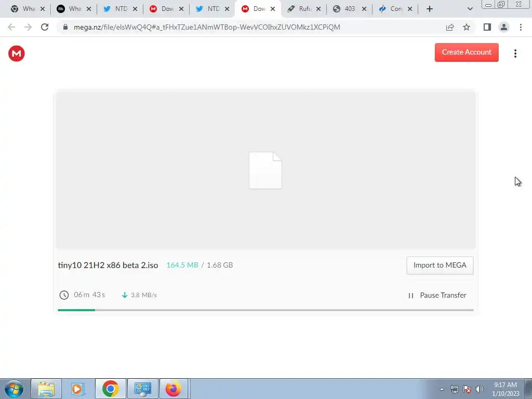The width and height of the screenshot is (532, 399).
Task: Open Windows Explorer from taskbar
Action: (x=46, y=389)
